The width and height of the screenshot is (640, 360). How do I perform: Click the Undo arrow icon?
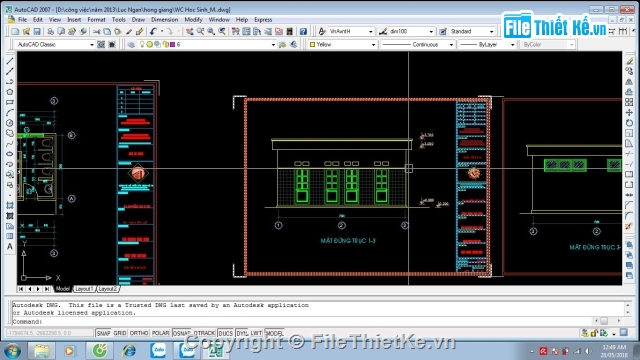(153, 31)
